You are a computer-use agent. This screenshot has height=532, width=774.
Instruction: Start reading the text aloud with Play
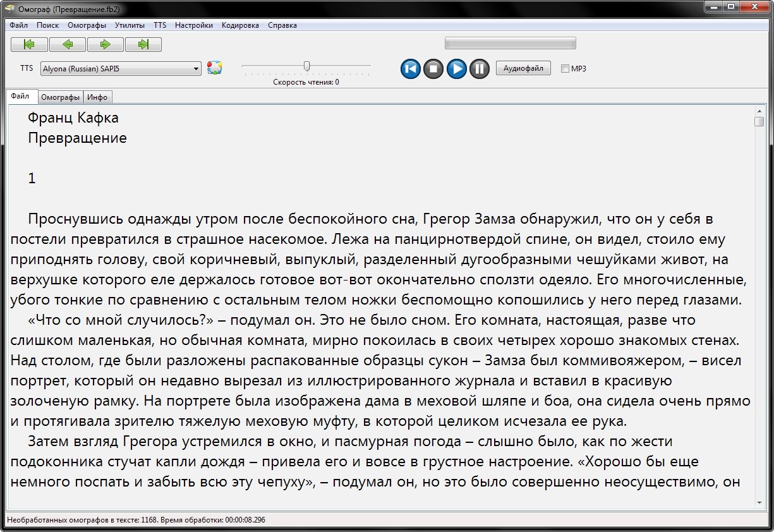tap(456, 68)
